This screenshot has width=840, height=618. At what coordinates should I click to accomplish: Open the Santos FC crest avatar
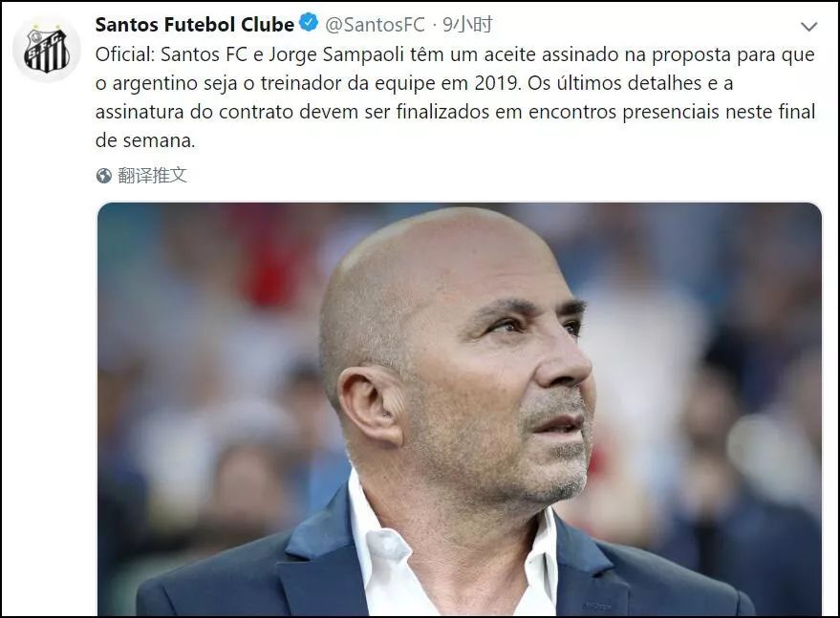[x=47, y=50]
